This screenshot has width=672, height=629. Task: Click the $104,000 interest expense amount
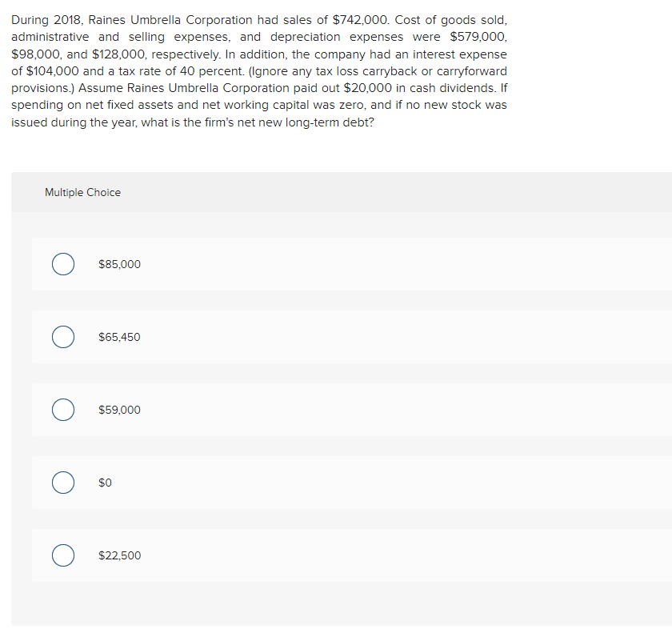[53, 71]
